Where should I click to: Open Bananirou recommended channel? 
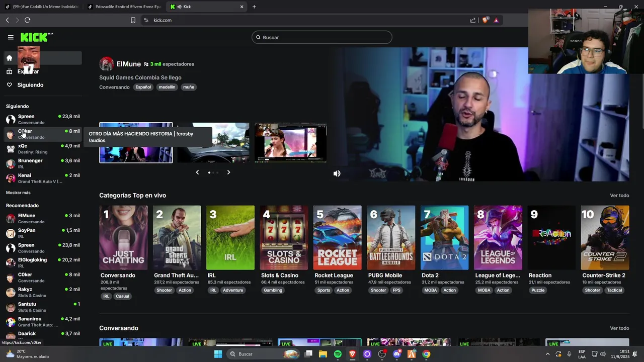point(43,321)
